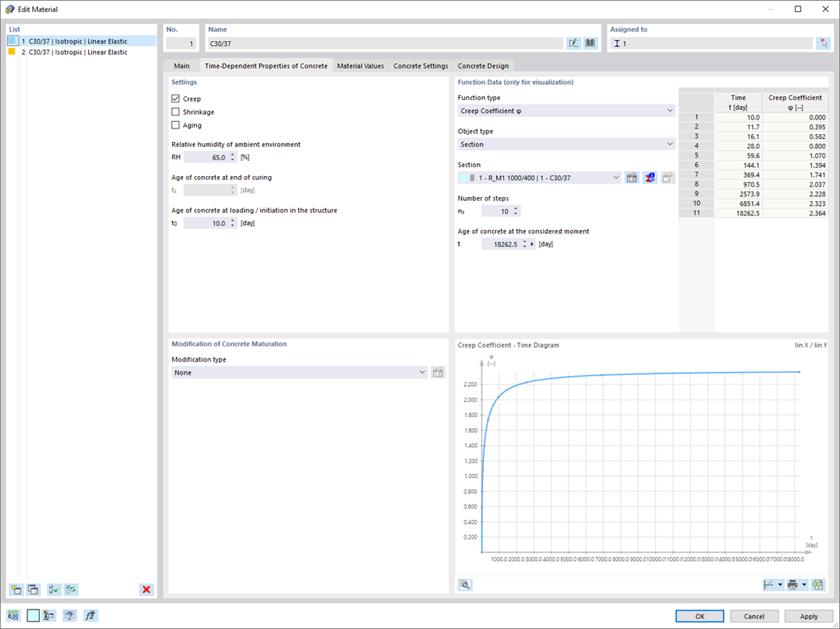Screen dimensions: 840x629
Task: Click the Apply button
Action: (x=809, y=616)
